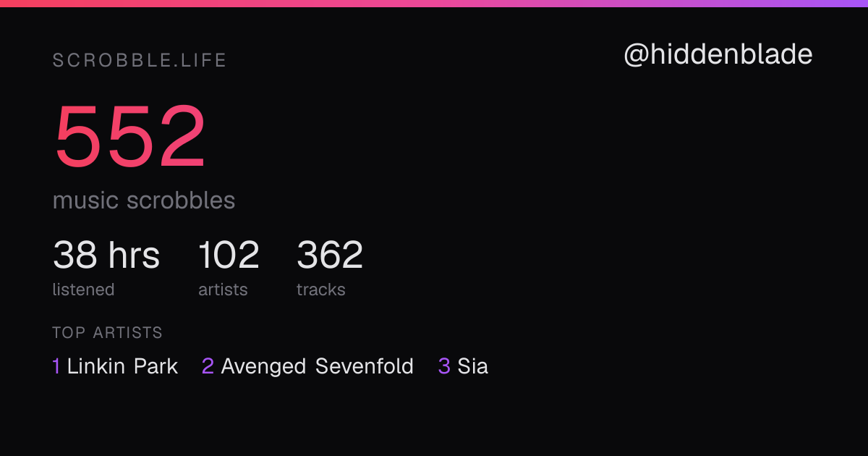Click the purple rank number 2

coord(208,366)
